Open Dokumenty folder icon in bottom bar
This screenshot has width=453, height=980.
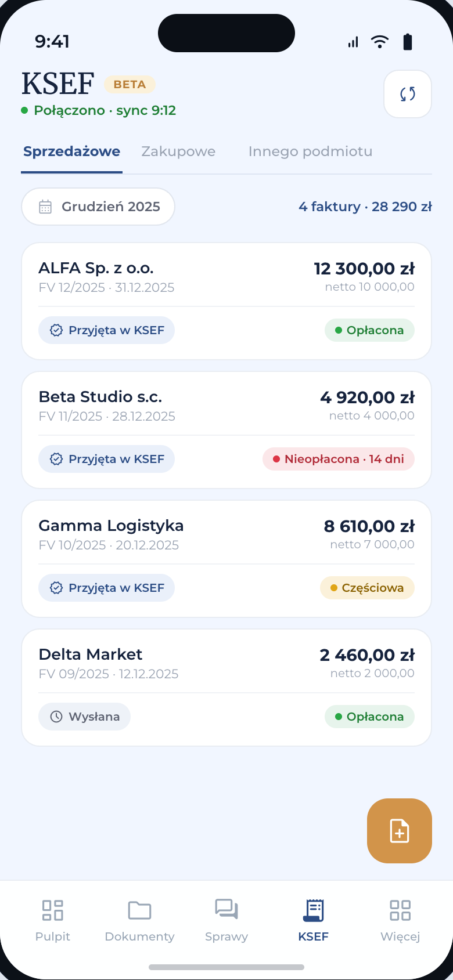click(139, 910)
